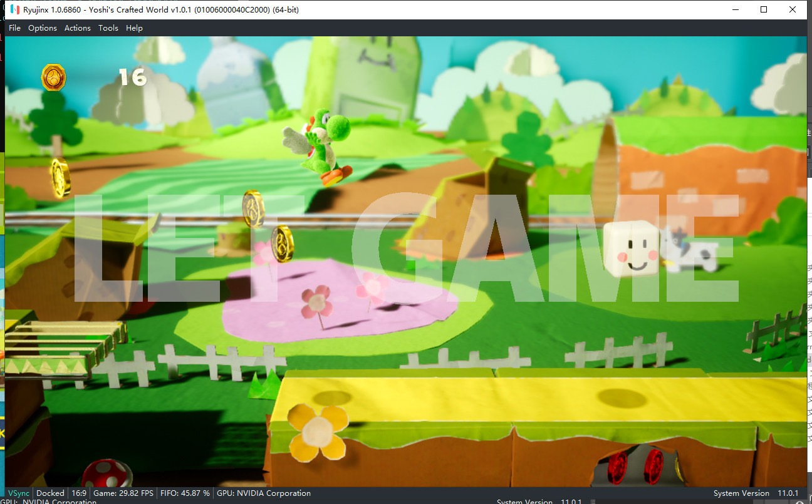
Task: Click the white smiley face block
Action: coord(631,249)
